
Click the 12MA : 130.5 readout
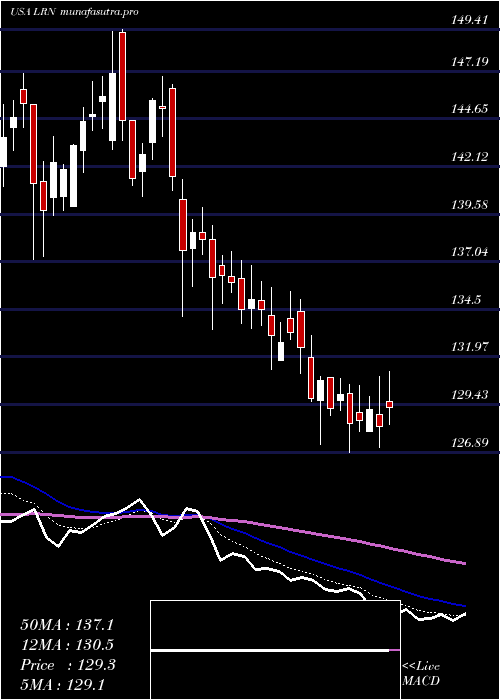click(67, 645)
